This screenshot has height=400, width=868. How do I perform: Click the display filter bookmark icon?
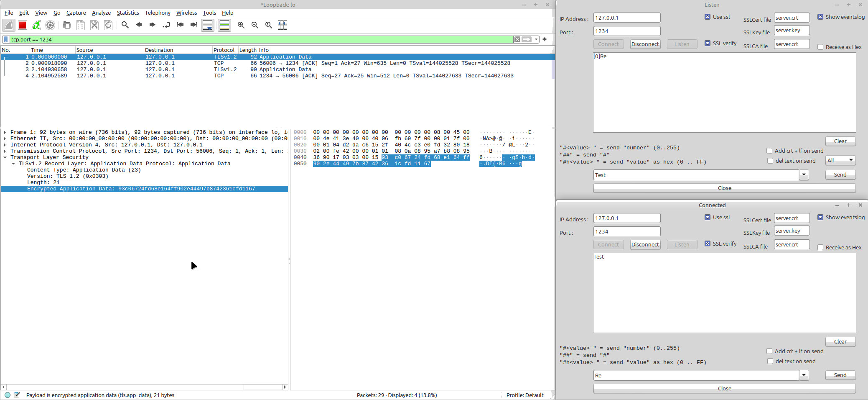pos(6,39)
